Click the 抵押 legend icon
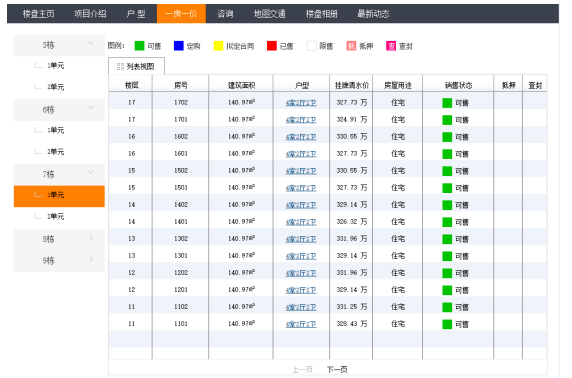This screenshot has width=572, height=378. point(351,46)
